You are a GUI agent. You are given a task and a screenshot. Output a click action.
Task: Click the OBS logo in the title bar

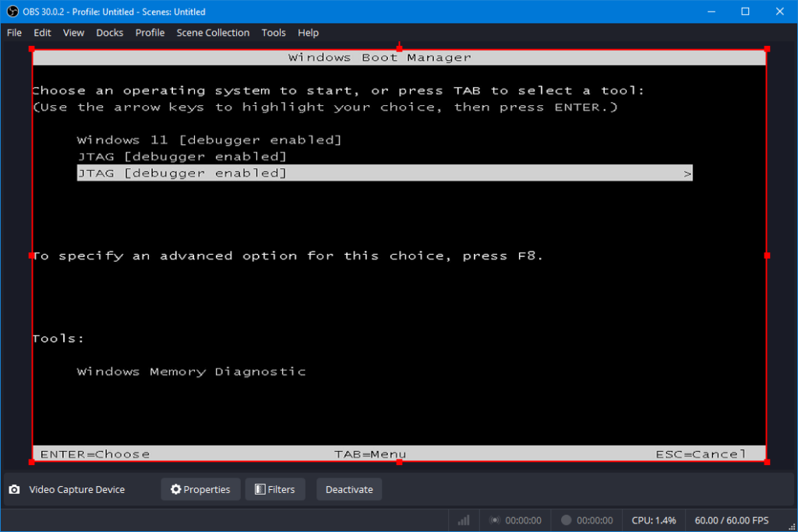[x=12, y=12]
